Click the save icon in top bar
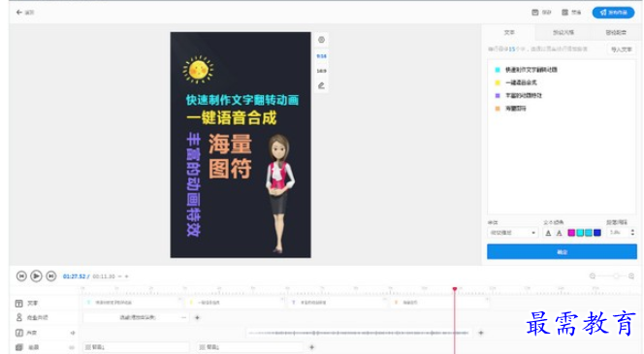The width and height of the screenshot is (644, 354). [534, 13]
